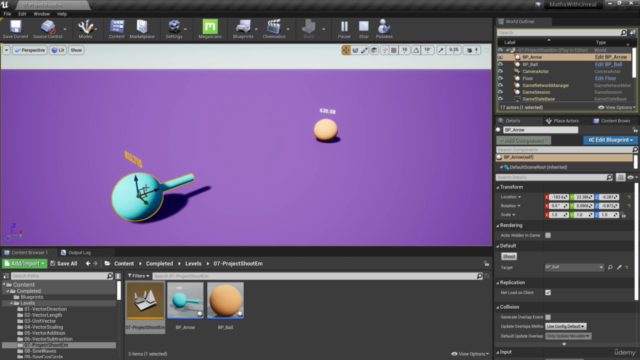The width and height of the screenshot is (640, 360).
Task: Click the Shoot button in Default section
Action: click(x=509, y=256)
